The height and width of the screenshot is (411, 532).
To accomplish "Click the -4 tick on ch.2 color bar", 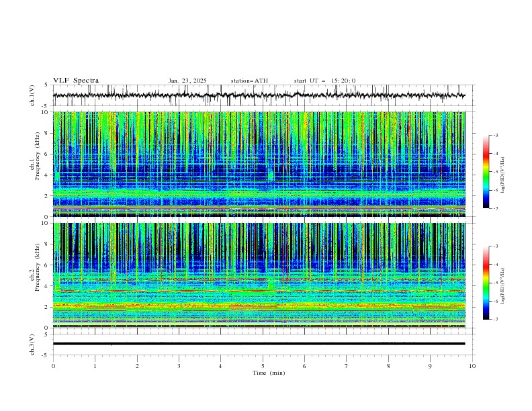I will coord(495,265).
